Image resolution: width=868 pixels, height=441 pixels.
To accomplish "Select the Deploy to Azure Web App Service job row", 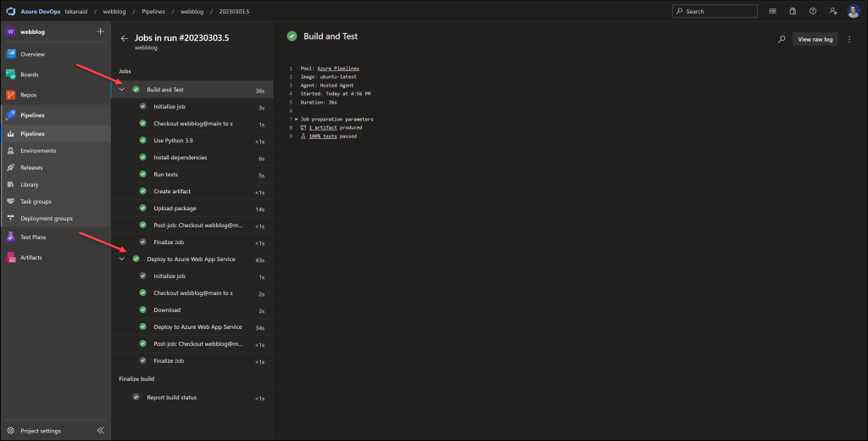I will pos(192,260).
